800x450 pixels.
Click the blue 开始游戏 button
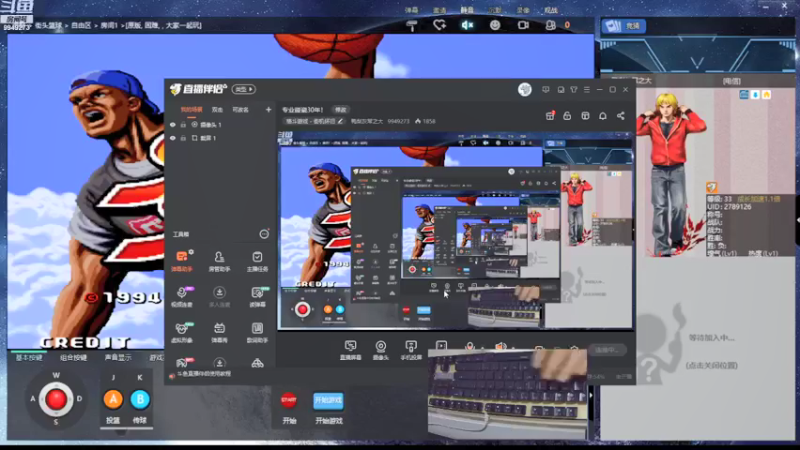coord(328,401)
